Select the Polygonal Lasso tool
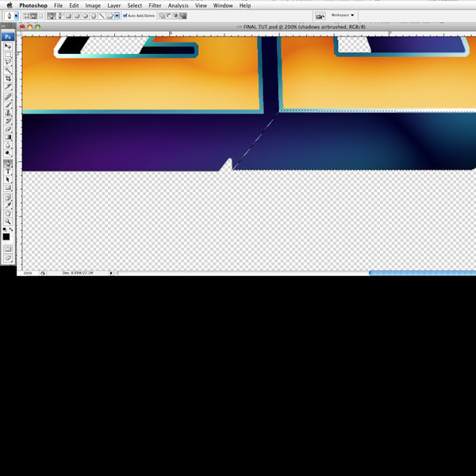The image size is (476, 476). pyautogui.click(x=8, y=62)
